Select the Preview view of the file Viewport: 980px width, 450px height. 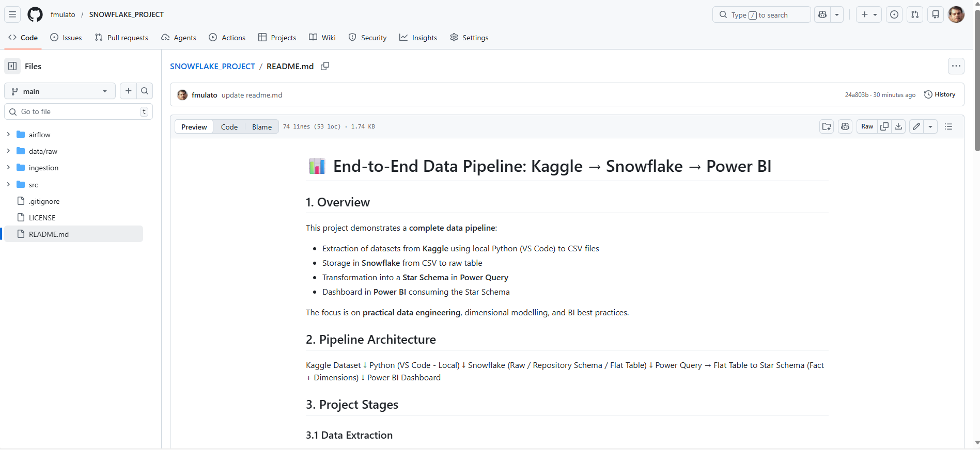click(x=194, y=127)
